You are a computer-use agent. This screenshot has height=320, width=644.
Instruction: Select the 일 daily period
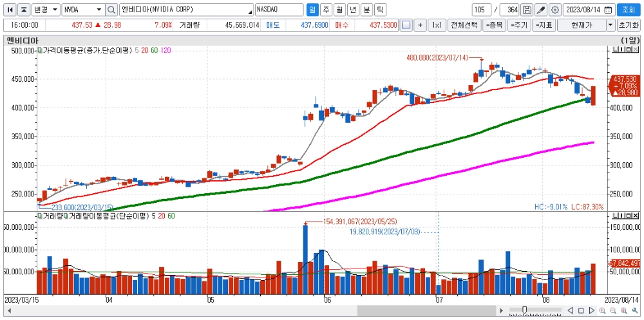[312, 10]
